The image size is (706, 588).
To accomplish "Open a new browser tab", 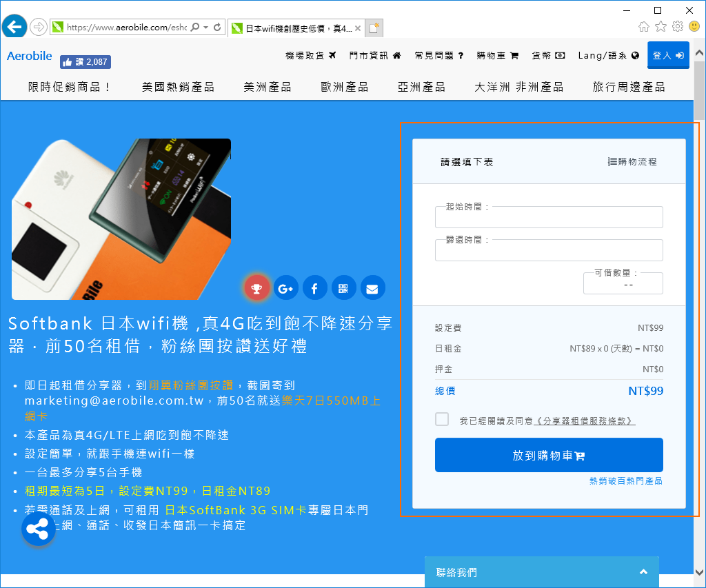I will tap(374, 28).
